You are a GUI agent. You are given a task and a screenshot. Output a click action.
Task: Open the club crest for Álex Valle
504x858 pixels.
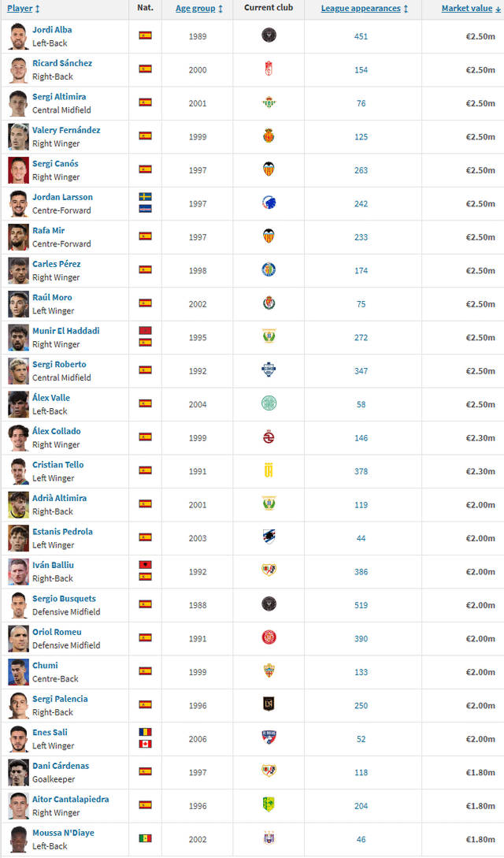[269, 404]
